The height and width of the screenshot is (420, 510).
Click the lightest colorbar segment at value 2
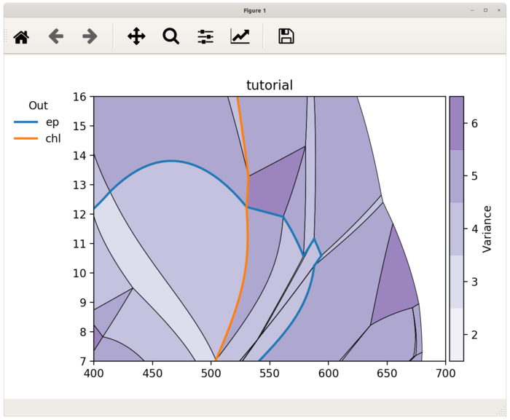456,335
